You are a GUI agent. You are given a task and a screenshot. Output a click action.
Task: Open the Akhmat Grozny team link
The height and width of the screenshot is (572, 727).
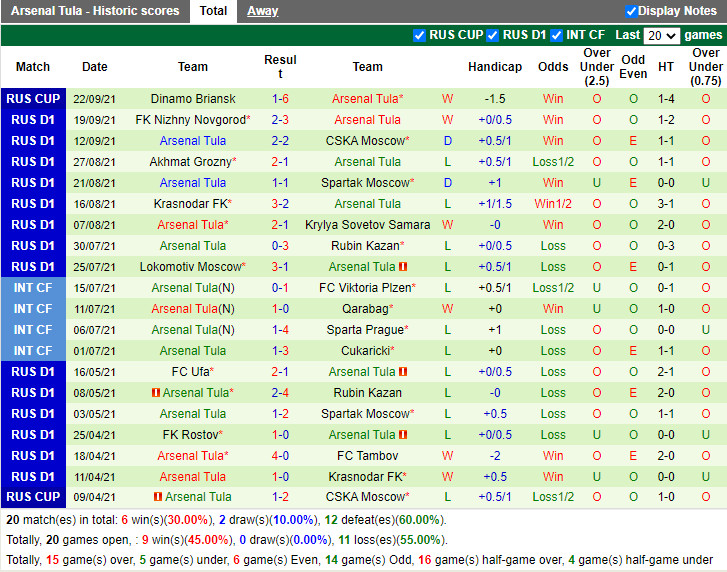tap(193, 162)
